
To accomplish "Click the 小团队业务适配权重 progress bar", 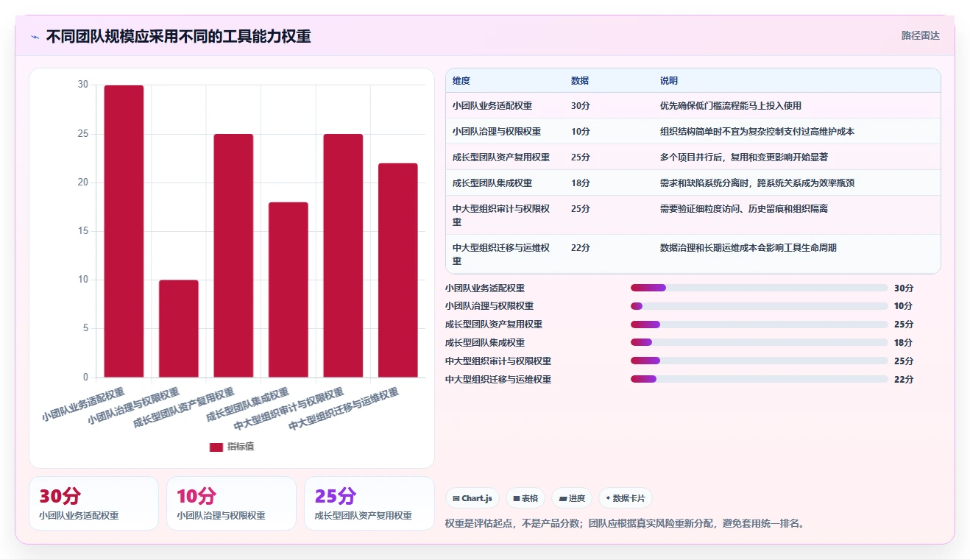I will click(x=759, y=288).
